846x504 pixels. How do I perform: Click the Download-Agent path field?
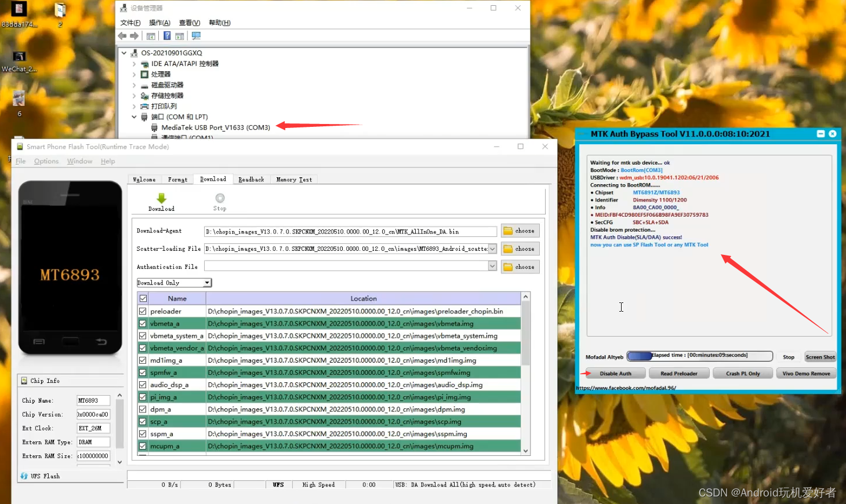(350, 231)
